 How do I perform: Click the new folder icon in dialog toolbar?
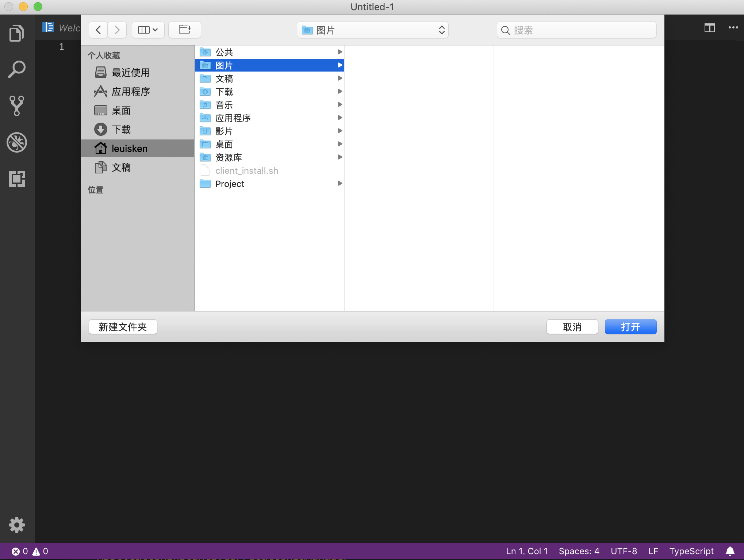pyautogui.click(x=184, y=30)
